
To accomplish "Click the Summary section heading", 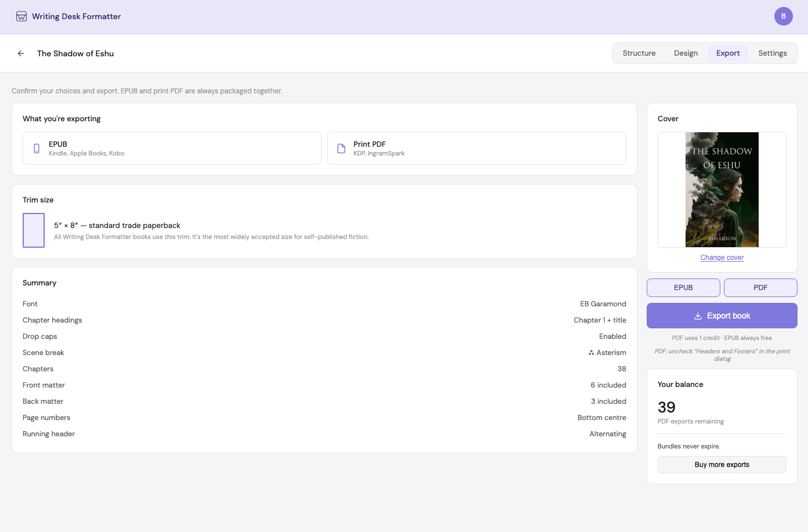I will [x=39, y=283].
